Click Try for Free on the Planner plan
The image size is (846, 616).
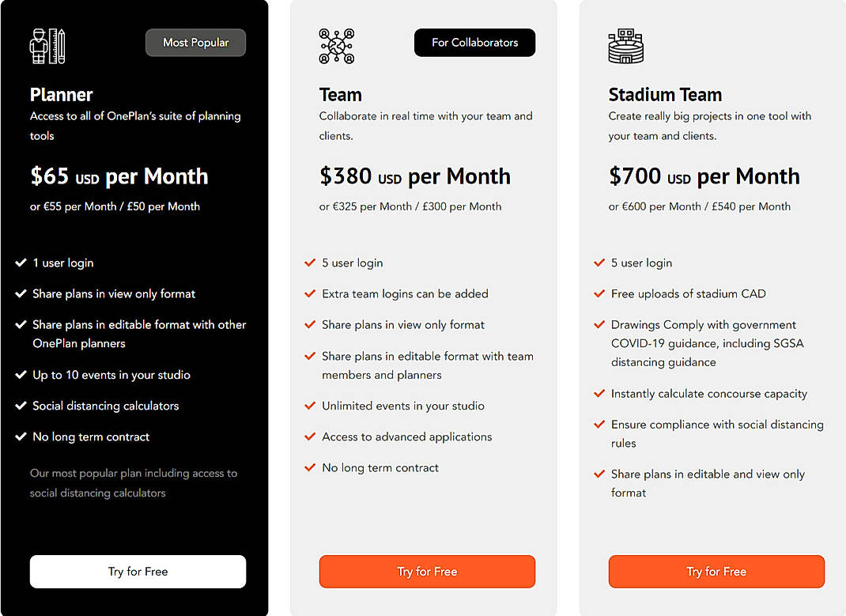coord(137,571)
